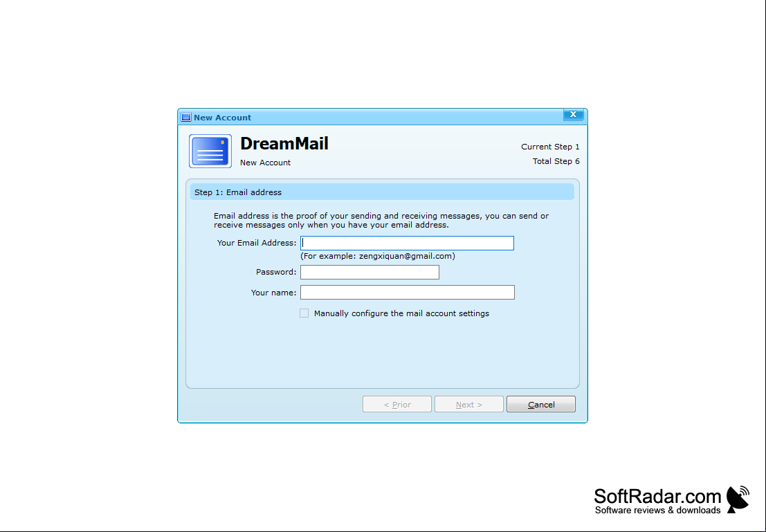The height and width of the screenshot is (532, 766).
Task: Focus the Your Email Address field
Action: [x=407, y=244]
